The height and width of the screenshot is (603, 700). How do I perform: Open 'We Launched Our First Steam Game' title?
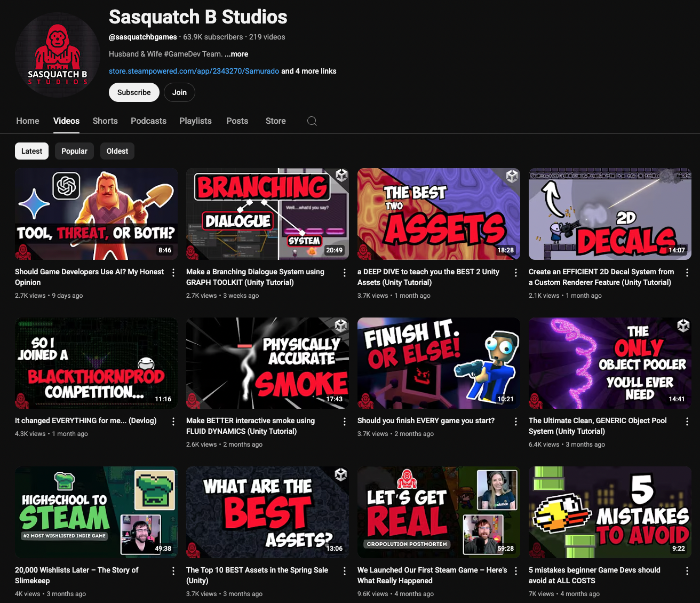click(432, 575)
